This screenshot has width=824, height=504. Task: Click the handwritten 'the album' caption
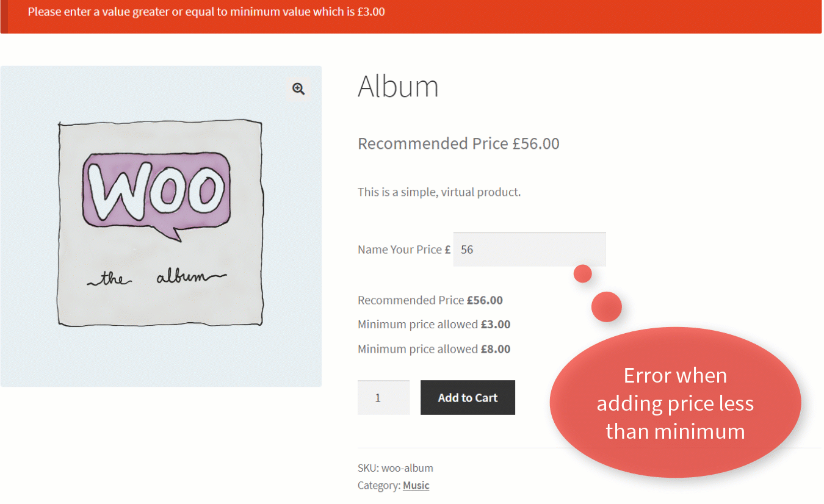click(x=156, y=278)
